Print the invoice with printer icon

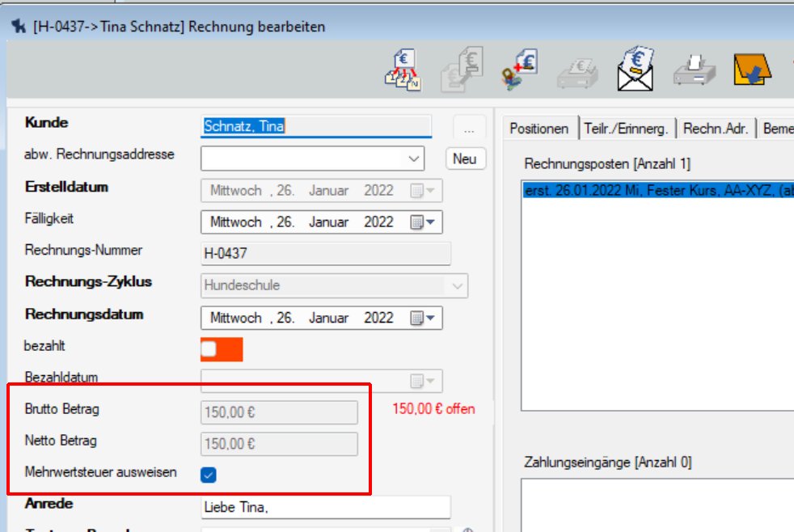pyautogui.click(x=693, y=70)
